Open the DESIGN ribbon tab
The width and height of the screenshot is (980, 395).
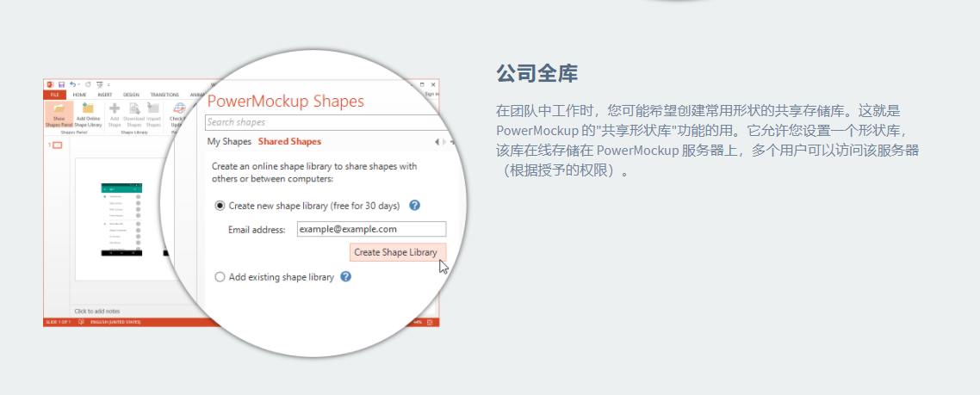[131, 95]
